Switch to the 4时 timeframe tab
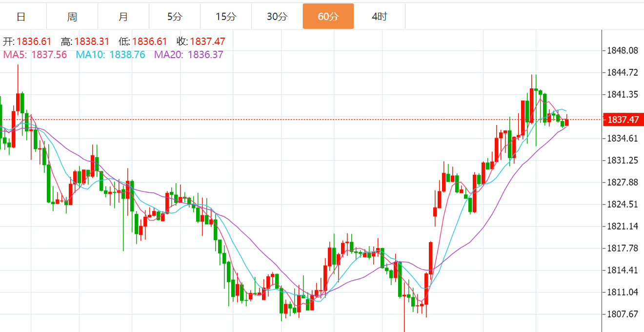Viewport: 644px width, 332px height. click(x=380, y=17)
